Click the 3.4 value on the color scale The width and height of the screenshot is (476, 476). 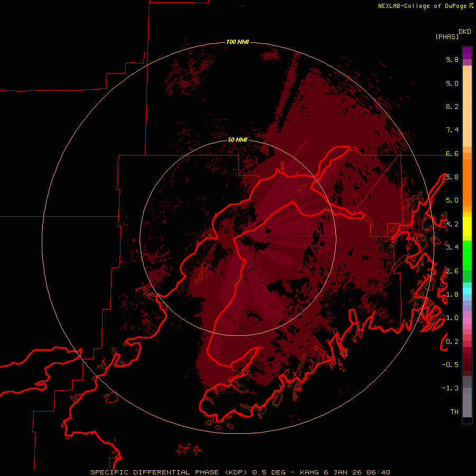pos(452,248)
